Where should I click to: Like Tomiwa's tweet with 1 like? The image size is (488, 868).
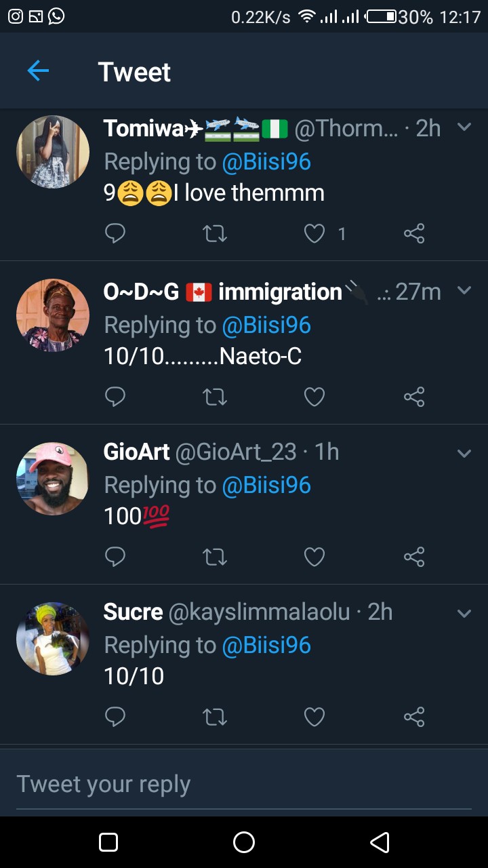(x=314, y=234)
